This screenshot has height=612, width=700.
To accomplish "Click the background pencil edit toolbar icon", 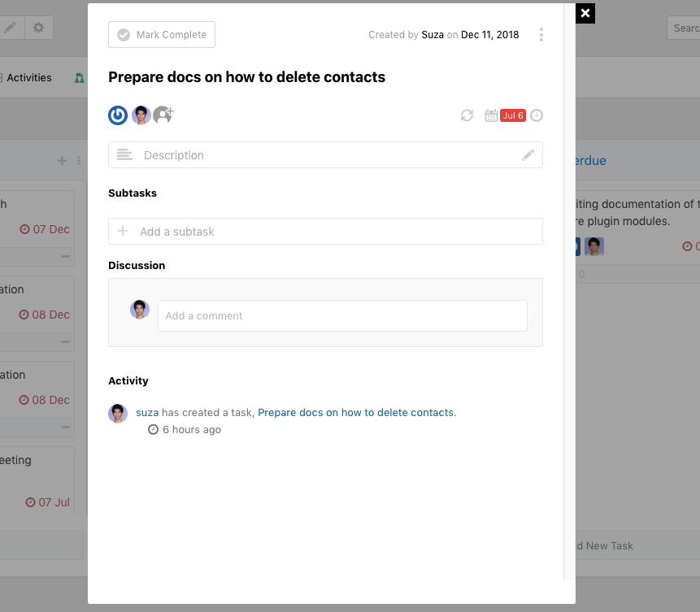I will (10, 28).
